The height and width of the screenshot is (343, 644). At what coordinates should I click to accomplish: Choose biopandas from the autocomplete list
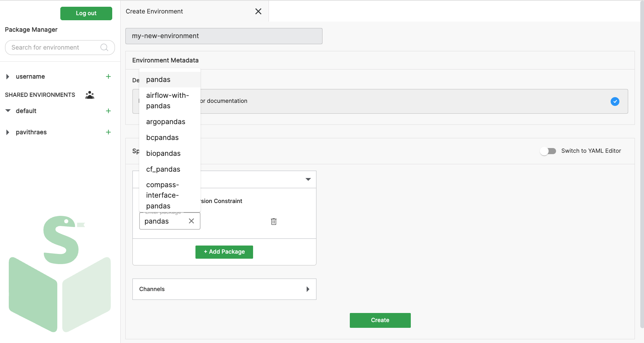click(x=163, y=153)
